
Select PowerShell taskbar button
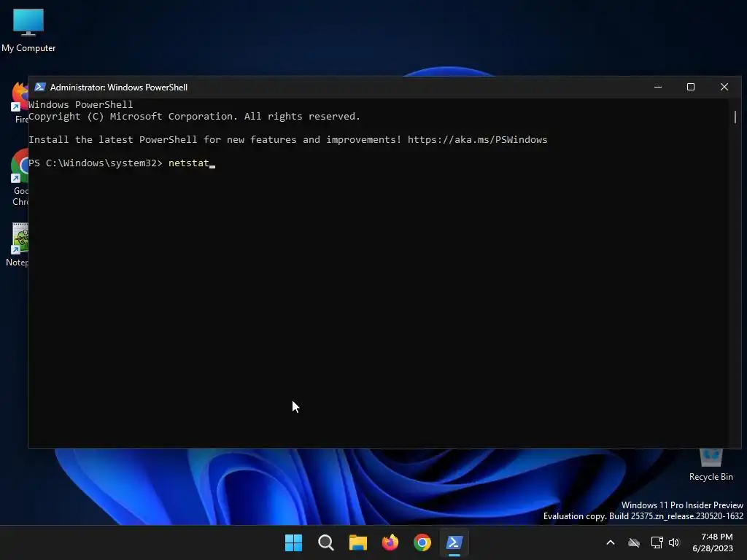454,542
